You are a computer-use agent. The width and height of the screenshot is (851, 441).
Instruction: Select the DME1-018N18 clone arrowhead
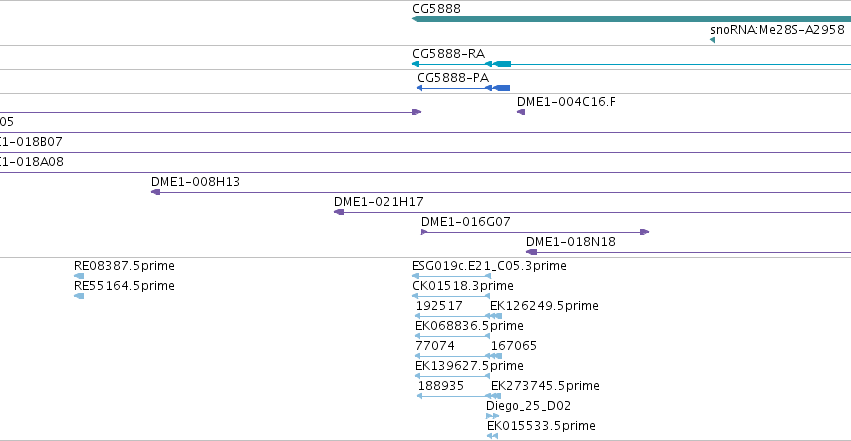[531, 252]
